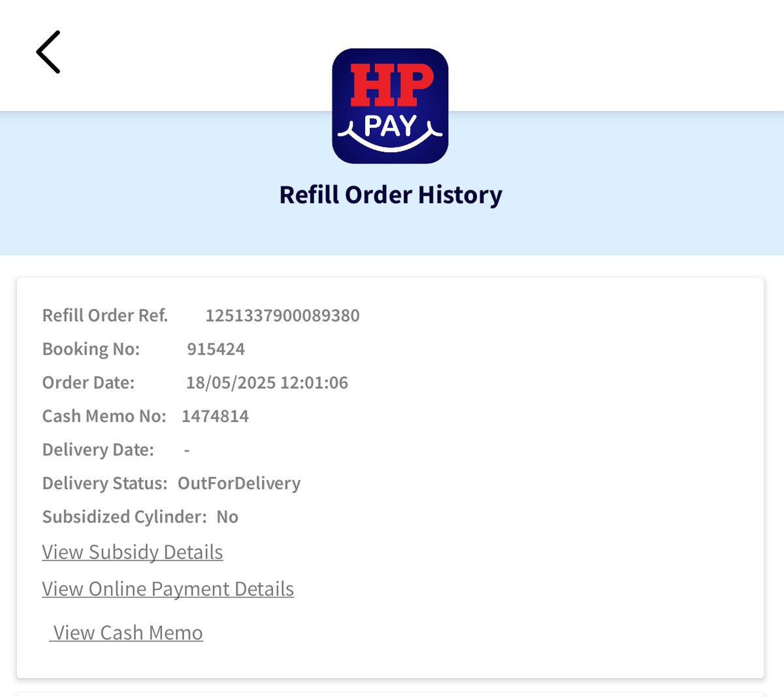Select the Delivery Status: label

pos(105,483)
